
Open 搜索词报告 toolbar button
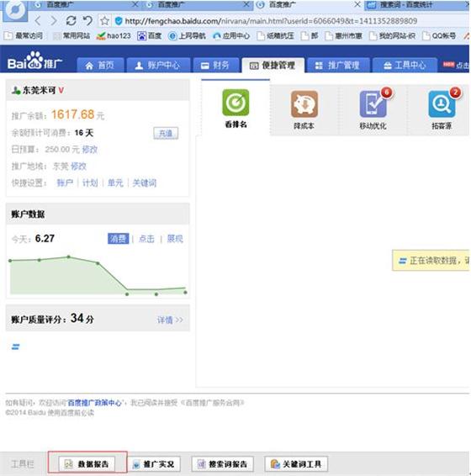[x=223, y=464]
